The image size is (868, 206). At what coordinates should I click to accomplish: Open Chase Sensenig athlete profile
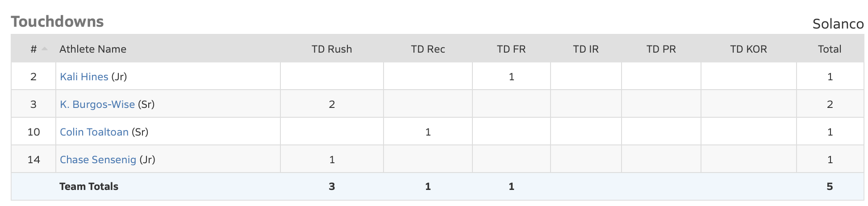tap(98, 160)
